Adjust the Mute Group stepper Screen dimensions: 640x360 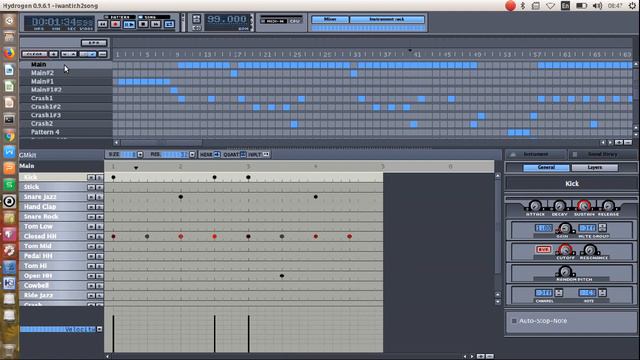click(602, 228)
